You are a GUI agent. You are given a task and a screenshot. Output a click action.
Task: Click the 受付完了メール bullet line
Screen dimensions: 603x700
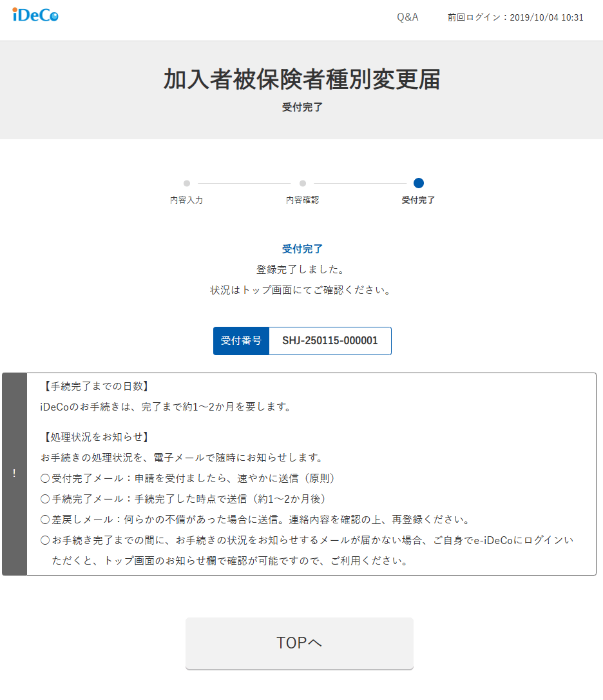tap(187, 478)
